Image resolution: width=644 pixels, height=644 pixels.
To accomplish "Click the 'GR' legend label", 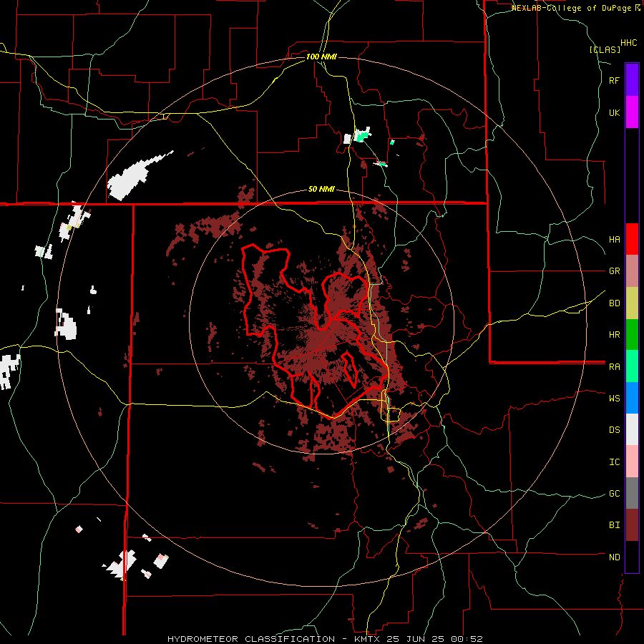I will tap(614, 271).
